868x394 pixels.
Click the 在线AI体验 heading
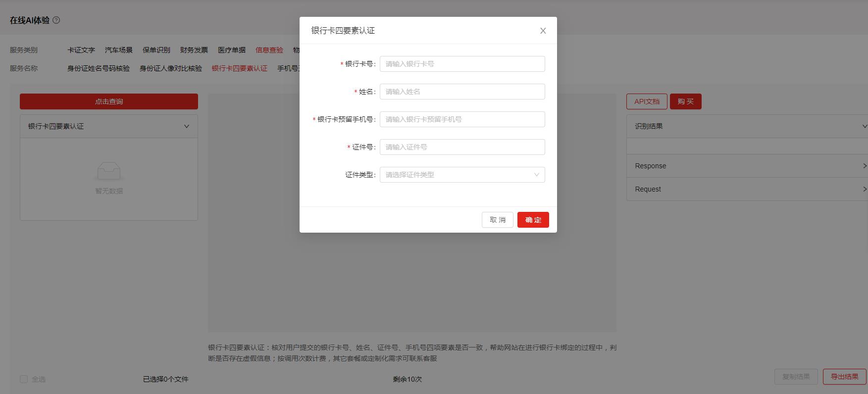30,20
